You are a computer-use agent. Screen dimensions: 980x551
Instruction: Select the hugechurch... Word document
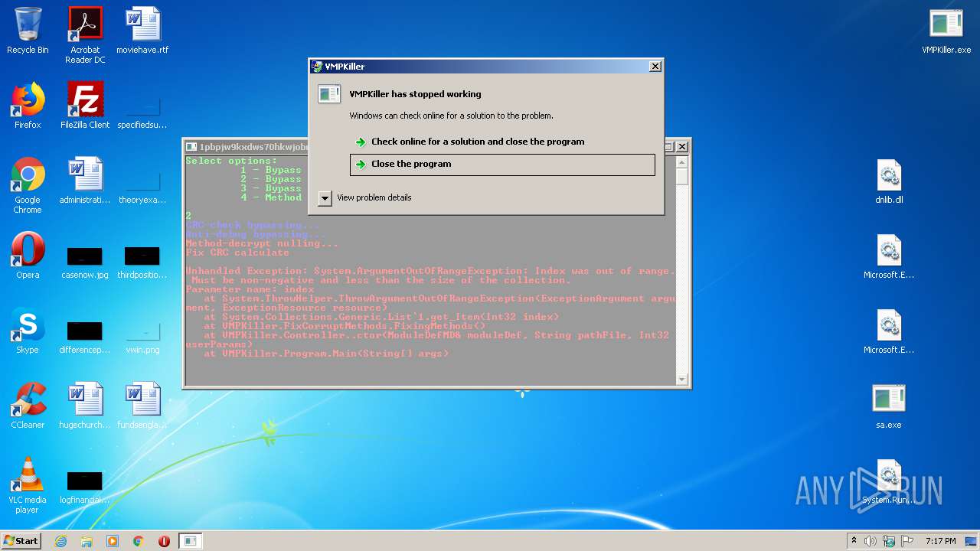tap(85, 406)
